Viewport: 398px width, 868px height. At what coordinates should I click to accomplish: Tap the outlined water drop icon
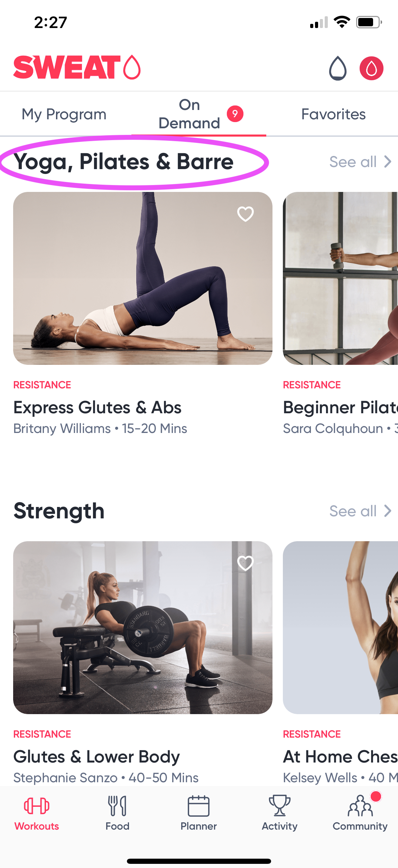337,68
